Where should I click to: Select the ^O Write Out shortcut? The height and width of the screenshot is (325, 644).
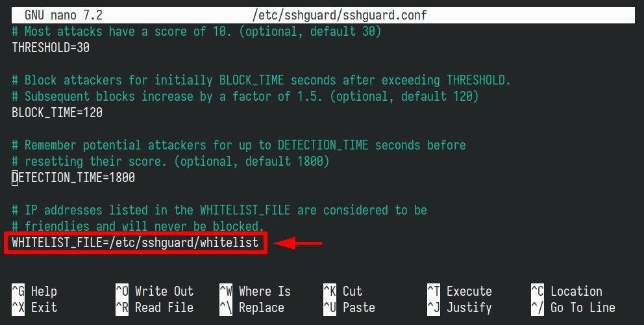click(155, 291)
